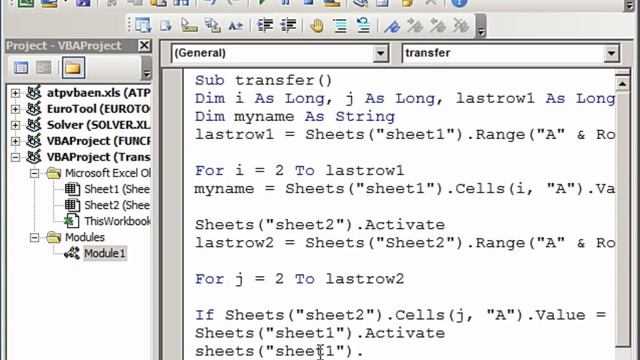Expand the VBAProject (FUNC...) node

tap(15, 141)
